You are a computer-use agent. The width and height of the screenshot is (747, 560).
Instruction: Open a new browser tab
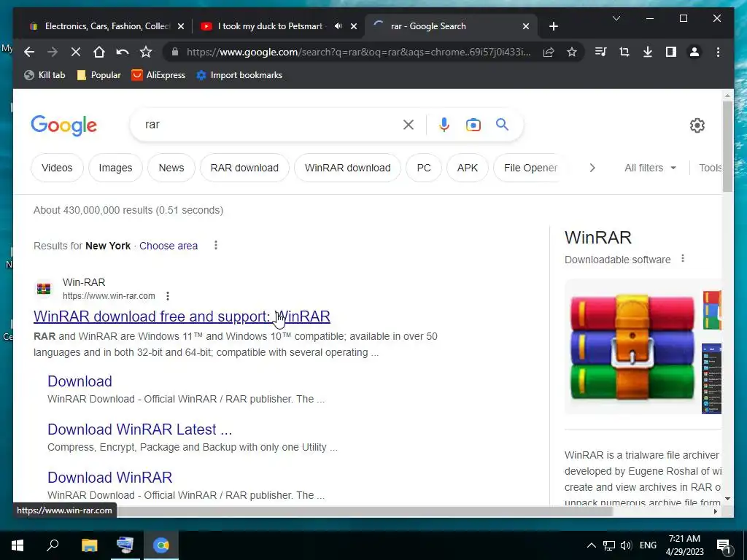coord(553,26)
